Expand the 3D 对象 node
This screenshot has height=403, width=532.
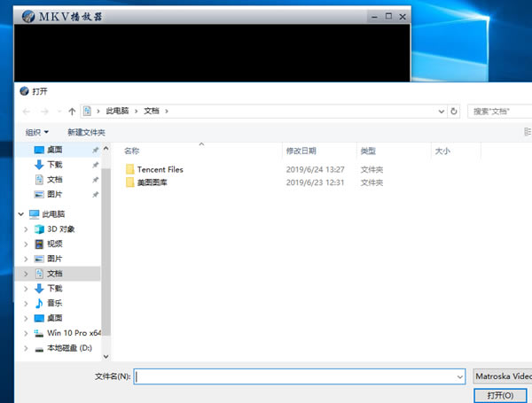26,229
